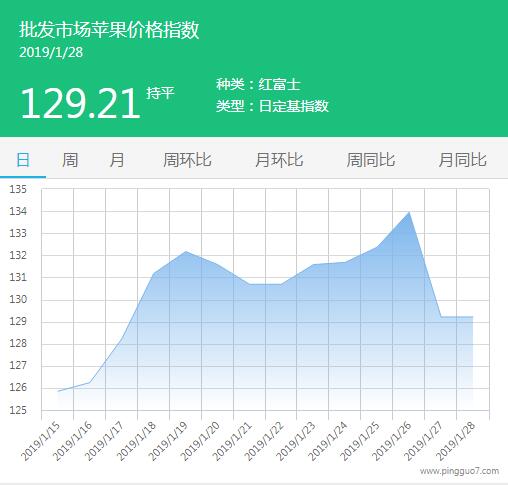Screen dimensions: 508x485
Task: Click the 135 y-axis value
Action: (18, 189)
